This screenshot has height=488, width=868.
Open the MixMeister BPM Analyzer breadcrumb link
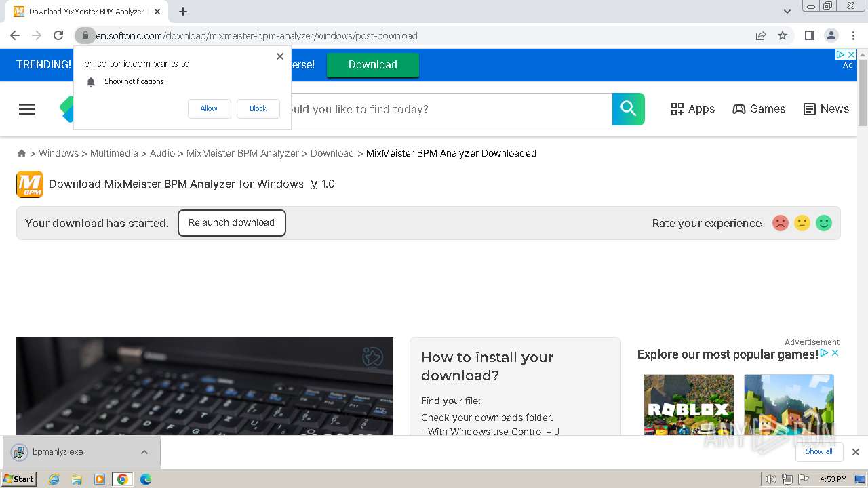pos(242,153)
